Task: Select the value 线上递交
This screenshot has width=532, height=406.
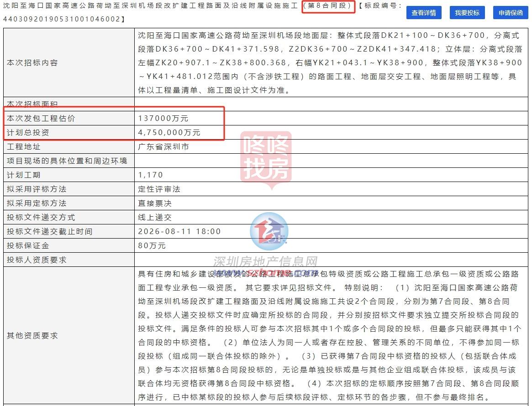Action: (x=155, y=217)
